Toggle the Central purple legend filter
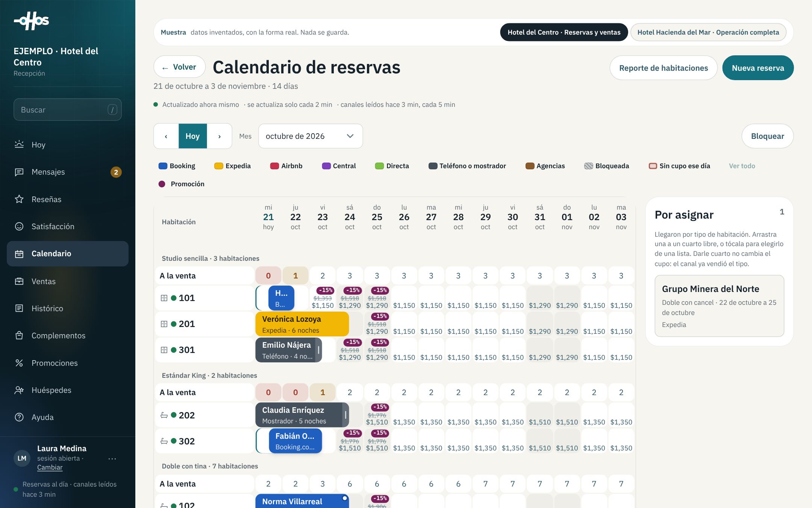The height and width of the screenshot is (508, 812). 339,166
